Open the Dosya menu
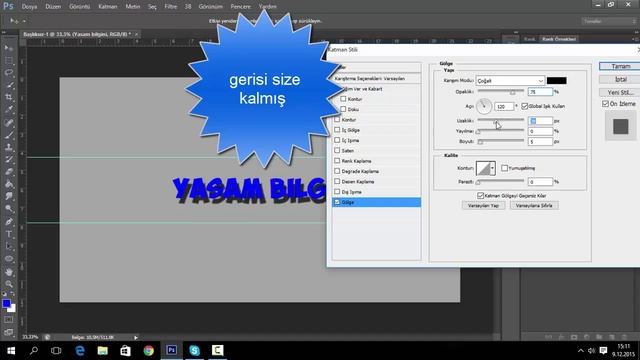Image resolution: width=640 pixels, height=360 pixels. coord(29,7)
